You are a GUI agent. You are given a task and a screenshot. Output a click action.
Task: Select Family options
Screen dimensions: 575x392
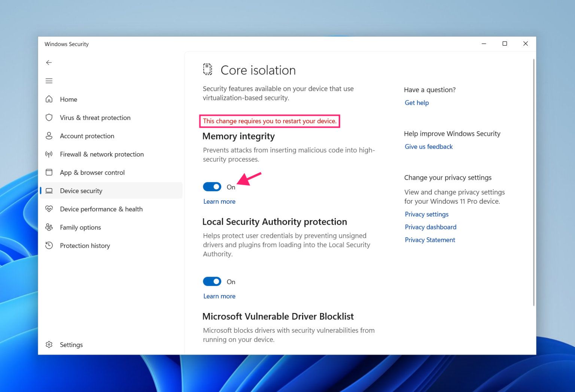pyautogui.click(x=111, y=227)
